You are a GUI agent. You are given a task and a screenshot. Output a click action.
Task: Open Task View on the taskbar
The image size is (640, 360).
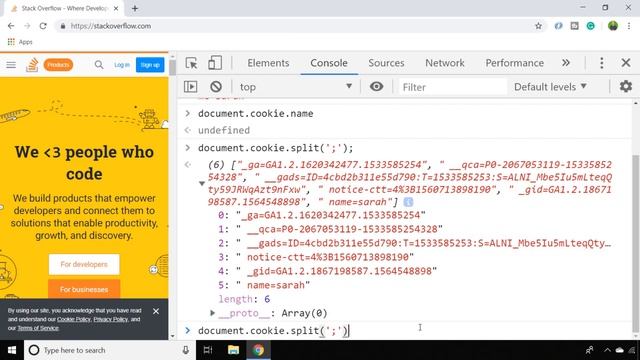pos(208,350)
